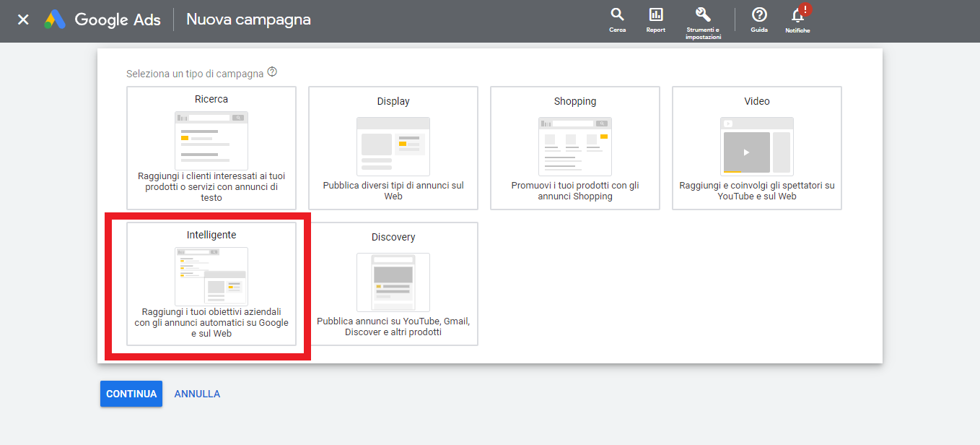Viewport: 980px width, 445px height.
Task: Open the Guida help icon
Action: tap(758, 15)
